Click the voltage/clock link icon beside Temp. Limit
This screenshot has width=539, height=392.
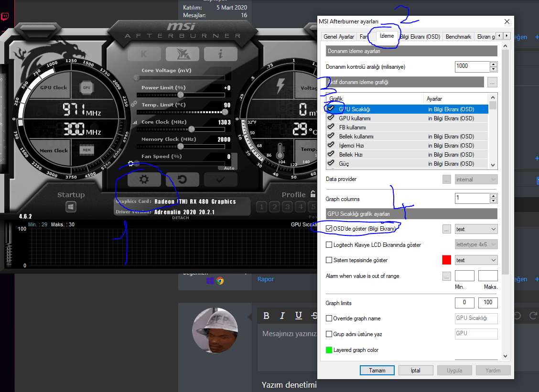(x=134, y=104)
